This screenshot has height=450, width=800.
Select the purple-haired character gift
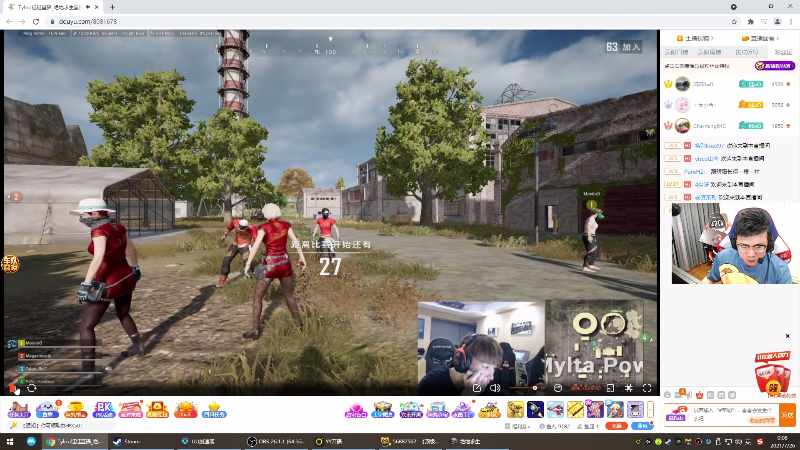pyautogui.click(x=595, y=410)
